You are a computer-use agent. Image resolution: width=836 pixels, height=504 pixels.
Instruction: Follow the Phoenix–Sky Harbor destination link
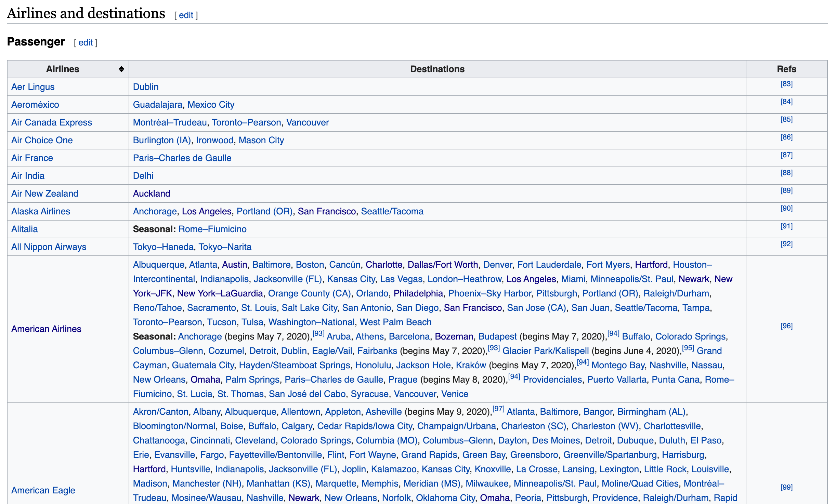pos(489,293)
